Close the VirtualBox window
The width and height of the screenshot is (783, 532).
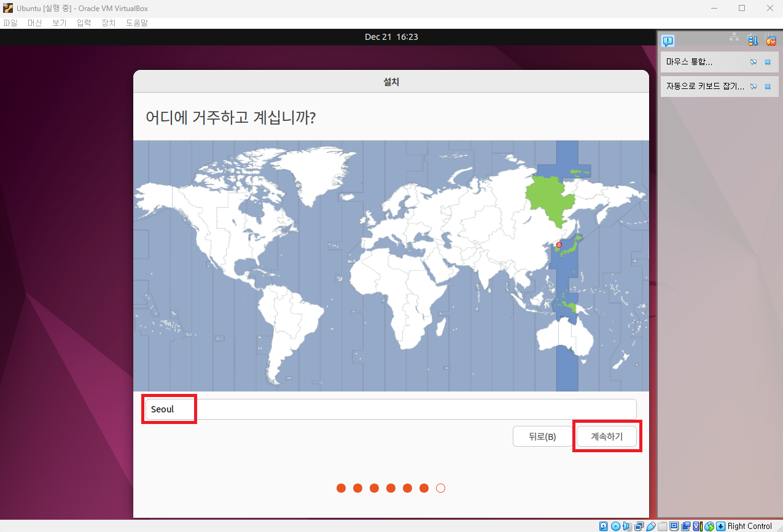(x=769, y=9)
